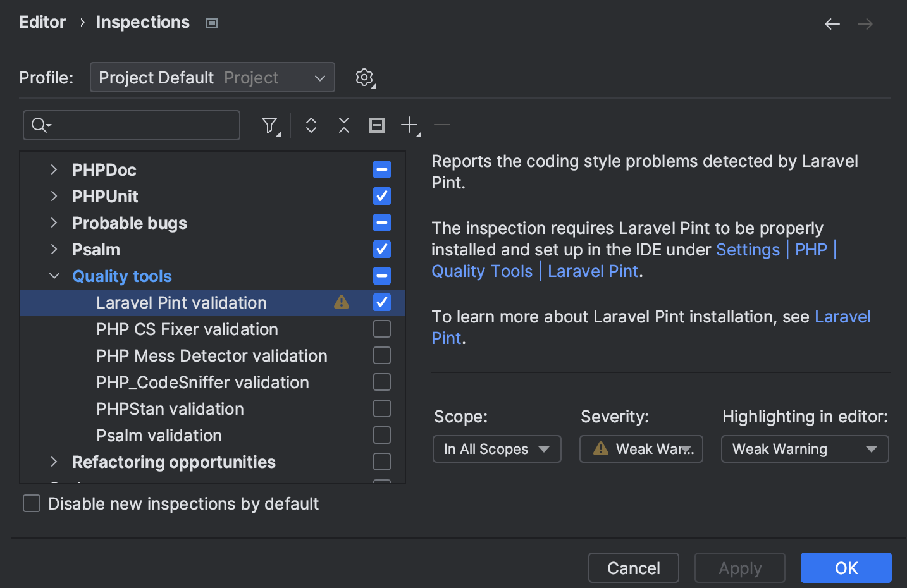
Task: Uncheck Laravel Pint validation checkbox
Action: coord(382,302)
